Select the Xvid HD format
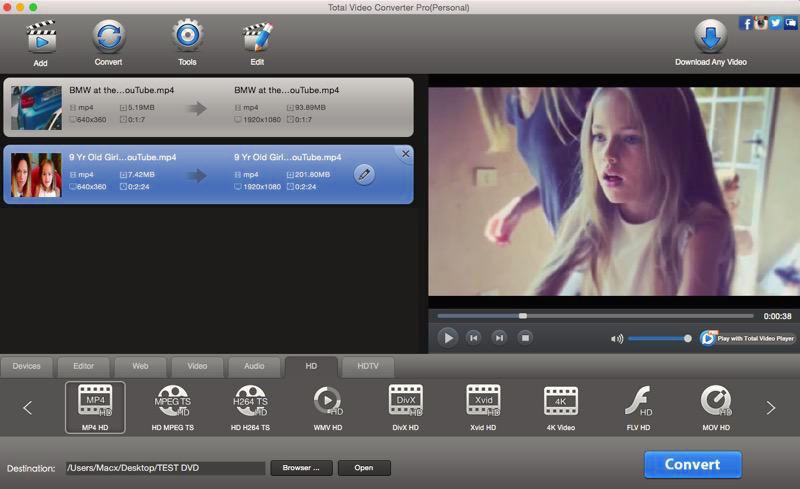The width and height of the screenshot is (800, 489). (483, 407)
